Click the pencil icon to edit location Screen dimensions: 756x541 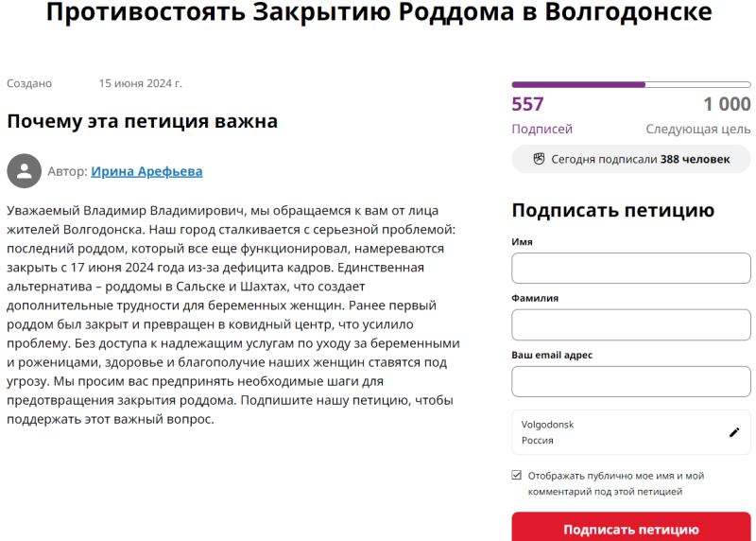[734, 432]
